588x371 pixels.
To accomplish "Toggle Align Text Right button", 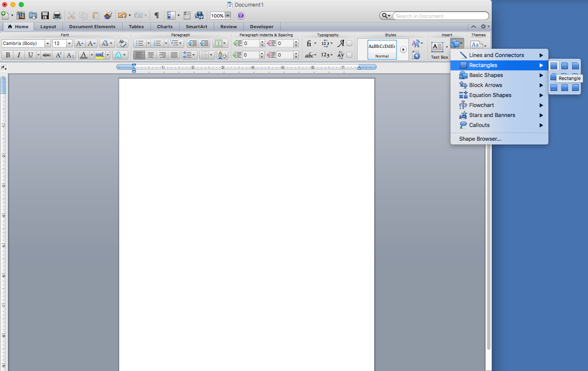I will 163,55.
